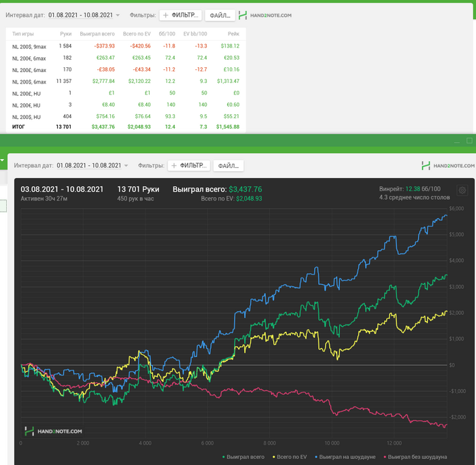Viewport: 476px width, 465px height.
Task: Select NL 200$, 6max row
Action: (x=126, y=82)
